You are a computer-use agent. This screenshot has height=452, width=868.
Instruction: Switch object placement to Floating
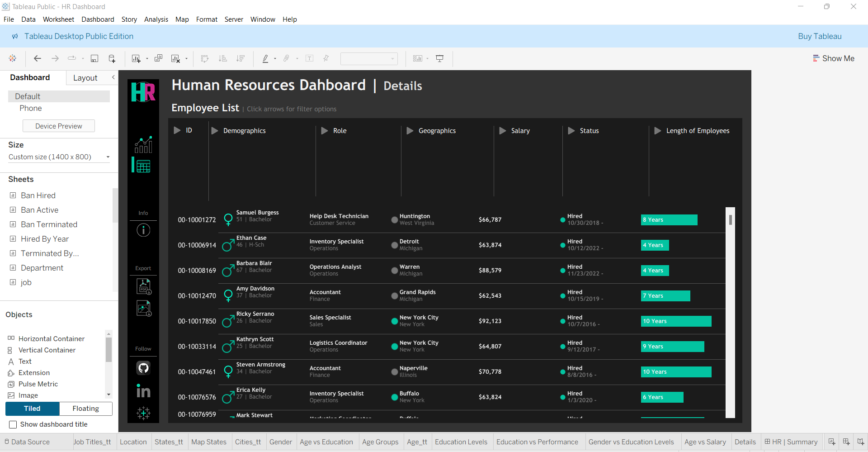(85, 409)
